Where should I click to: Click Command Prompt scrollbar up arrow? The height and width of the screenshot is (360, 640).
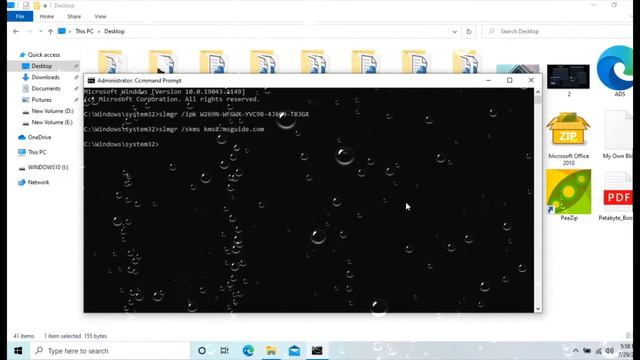(x=538, y=92)
